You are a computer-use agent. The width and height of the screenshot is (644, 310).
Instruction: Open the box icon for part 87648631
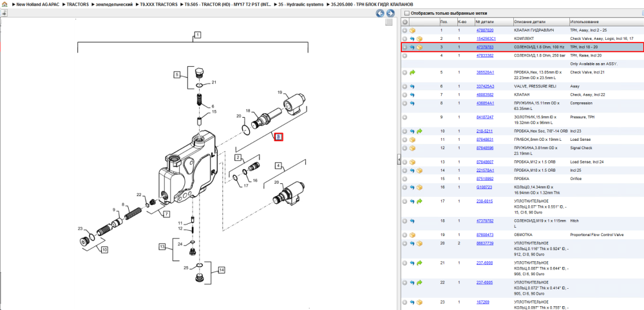click(x=412, y=140)
